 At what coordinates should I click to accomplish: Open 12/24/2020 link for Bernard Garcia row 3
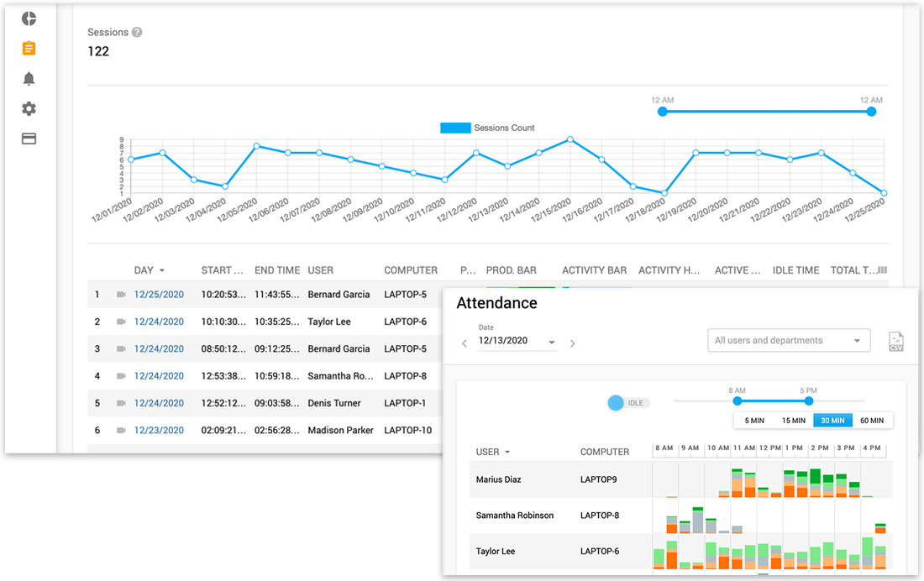coord(159,348)
